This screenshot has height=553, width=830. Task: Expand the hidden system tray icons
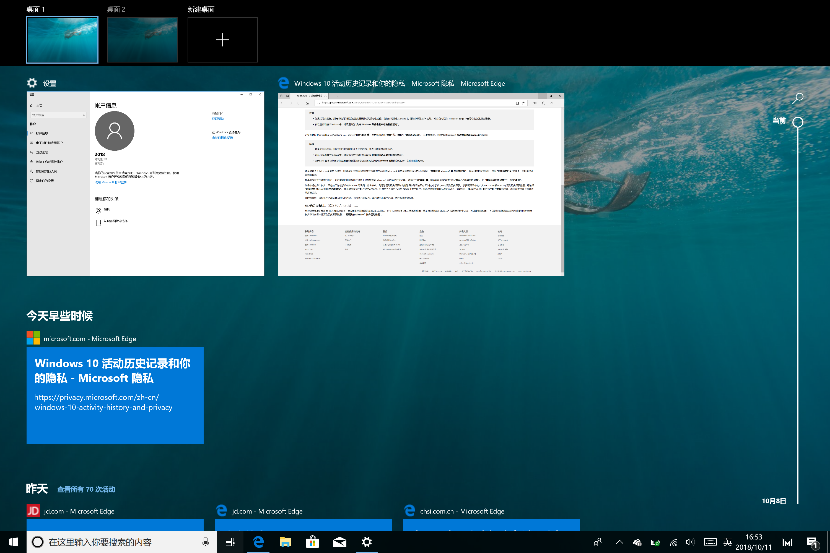(619, 542)
